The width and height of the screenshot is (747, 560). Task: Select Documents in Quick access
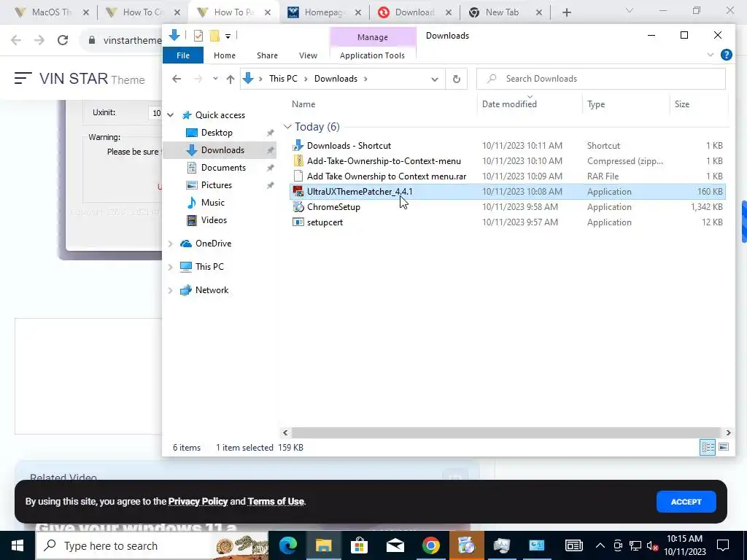pos(223,168)
